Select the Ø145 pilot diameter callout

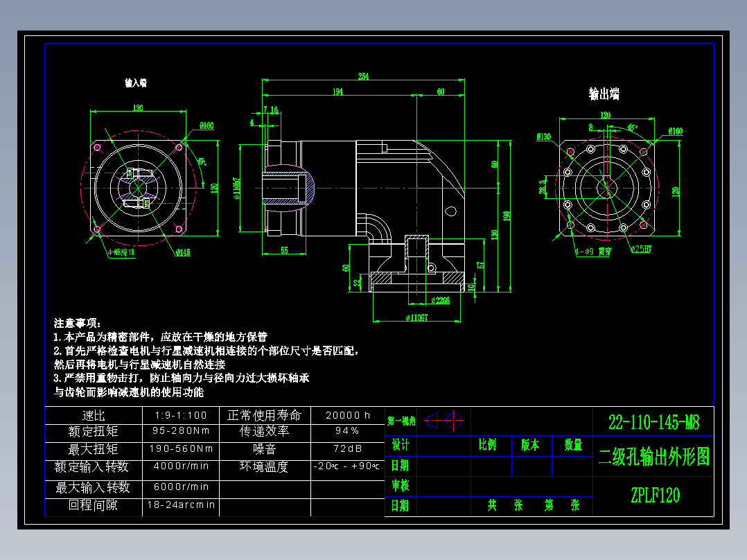point(184,252)
